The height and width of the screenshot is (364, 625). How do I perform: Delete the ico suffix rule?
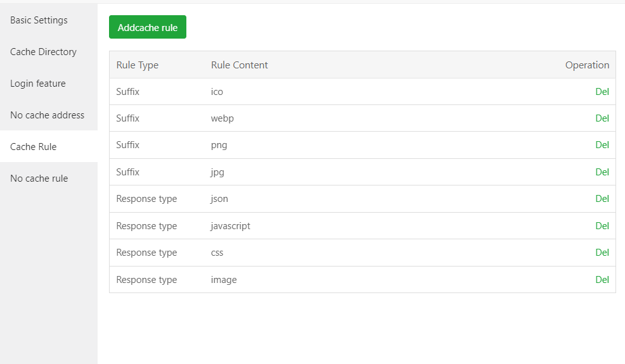602,92
